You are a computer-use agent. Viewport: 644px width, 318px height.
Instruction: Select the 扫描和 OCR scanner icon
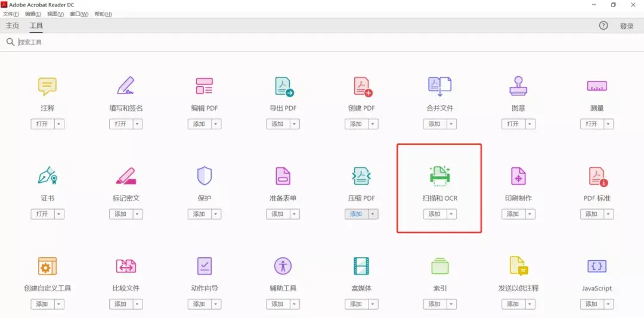440,176
